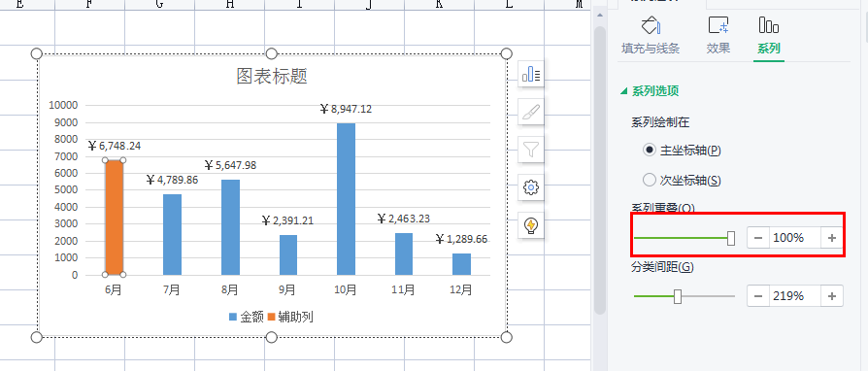Select the orange 6月 bar in chart
The height and width of the screenshot is (371, 868).
[x=114, y=217]
